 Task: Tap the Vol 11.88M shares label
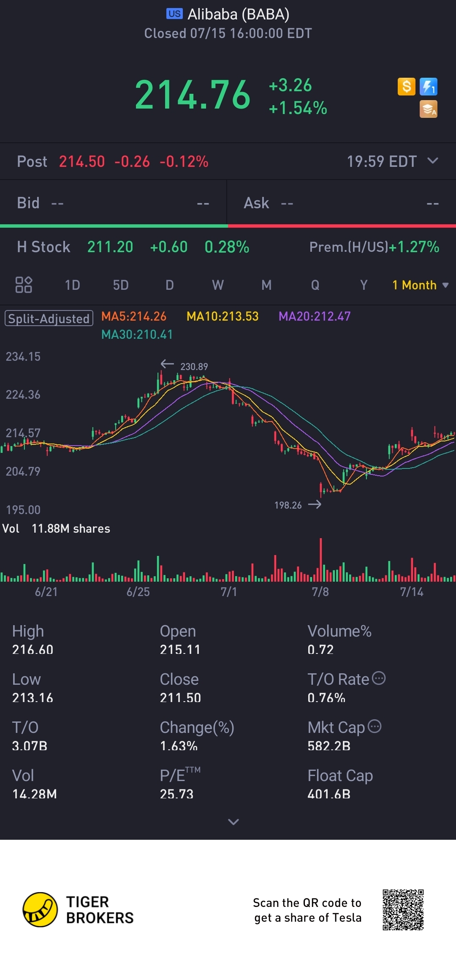[56, 528]
